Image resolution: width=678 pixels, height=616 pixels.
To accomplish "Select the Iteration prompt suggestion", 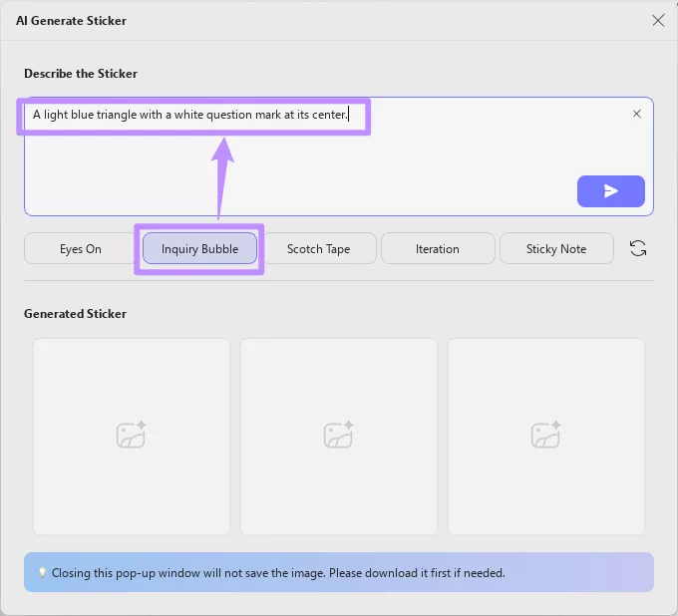I will 438,248.
